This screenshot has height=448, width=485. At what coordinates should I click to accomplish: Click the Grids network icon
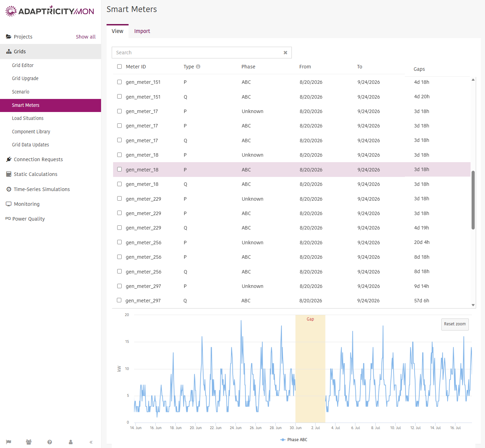point(9,52)
